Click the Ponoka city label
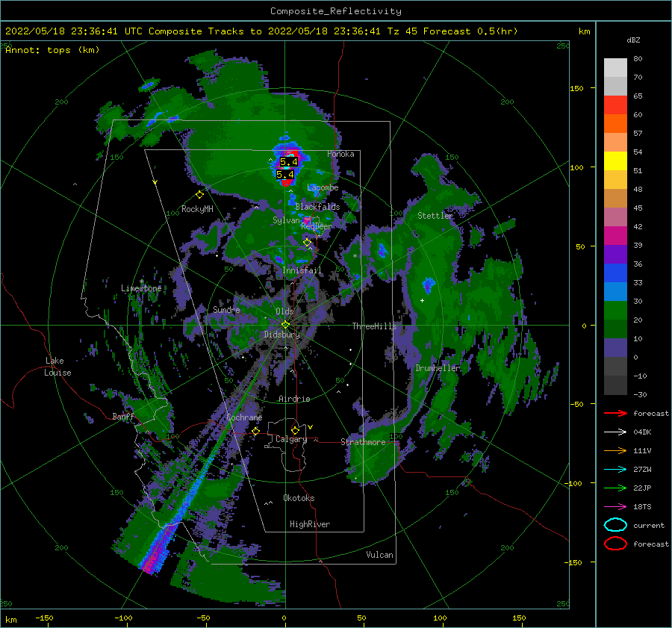Viewport: 672px width, 628px height. click(x=340, y=154)
